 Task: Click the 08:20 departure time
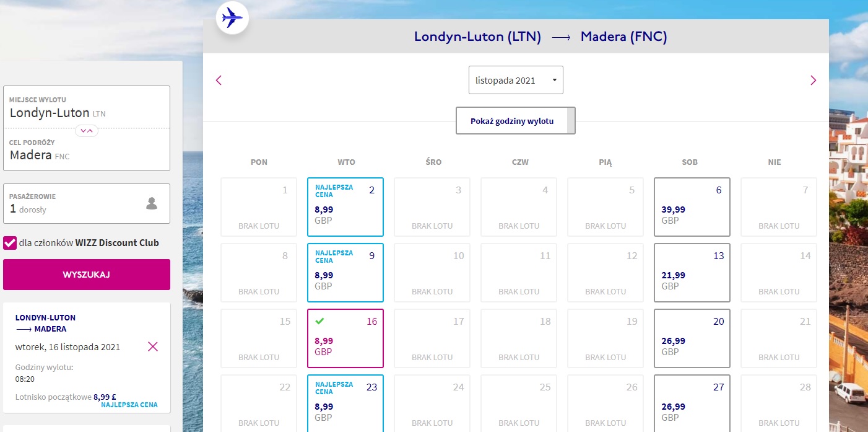pyautogui.click(x=25, y=379)
